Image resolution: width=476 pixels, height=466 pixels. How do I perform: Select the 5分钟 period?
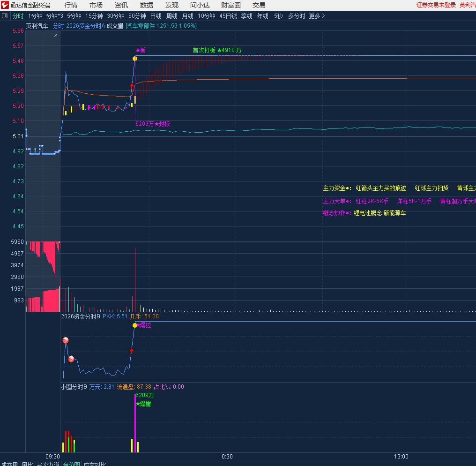(x=74, y=16)
